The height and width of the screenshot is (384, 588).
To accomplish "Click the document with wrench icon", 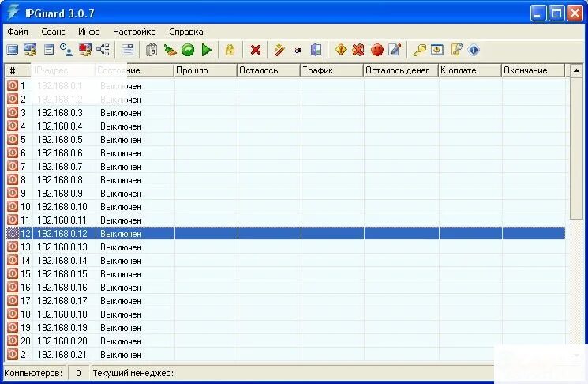I will (455, 50).
